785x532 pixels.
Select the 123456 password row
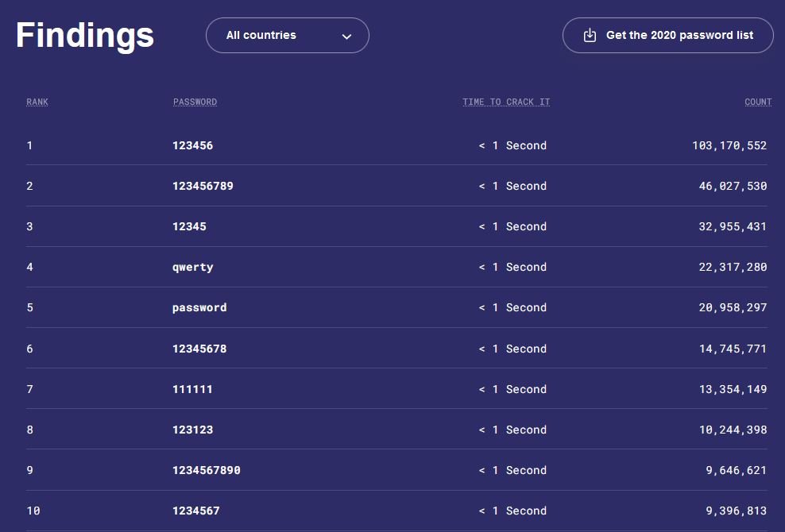[192, 146]
